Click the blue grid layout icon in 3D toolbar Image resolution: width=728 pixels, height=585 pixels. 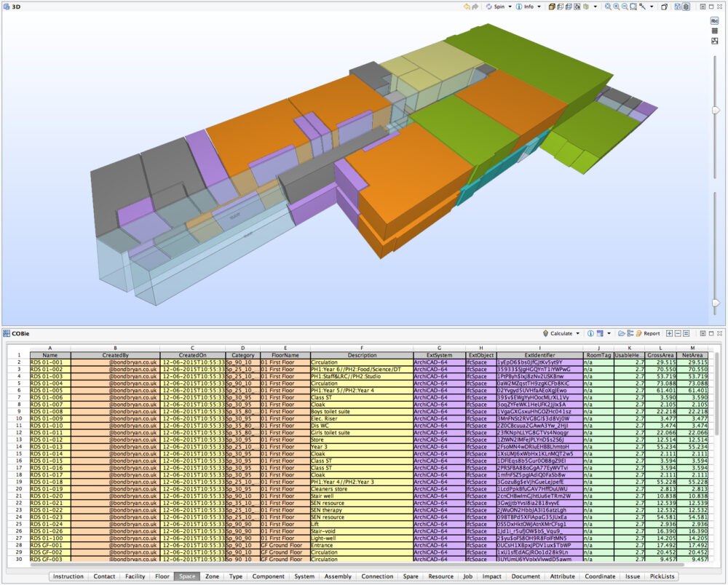coord(678,7)
